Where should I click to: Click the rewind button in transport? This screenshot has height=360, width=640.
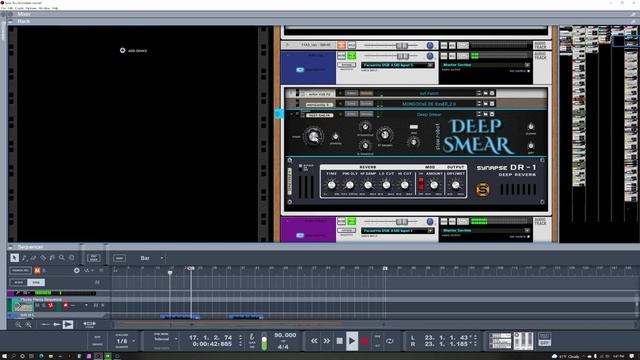[314, 341]
